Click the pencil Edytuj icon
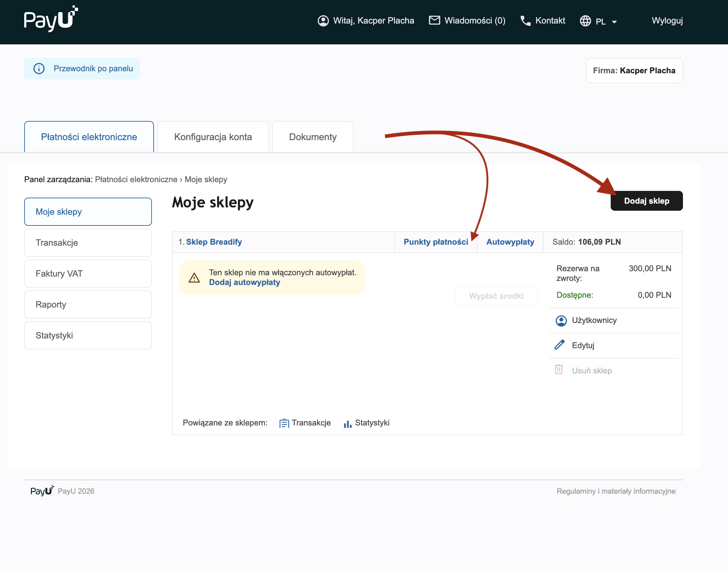Viewport: 728px width, 572px height. pos(559,345)
